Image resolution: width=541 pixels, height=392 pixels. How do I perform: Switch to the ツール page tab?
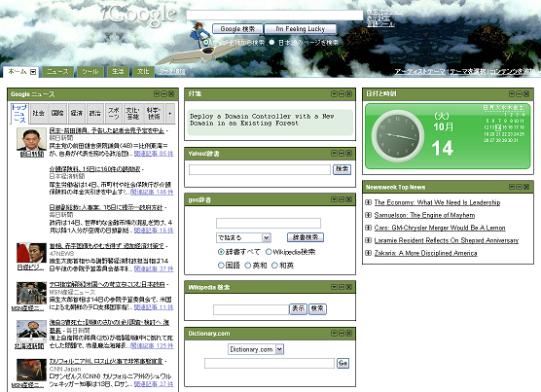pos(90,72)
